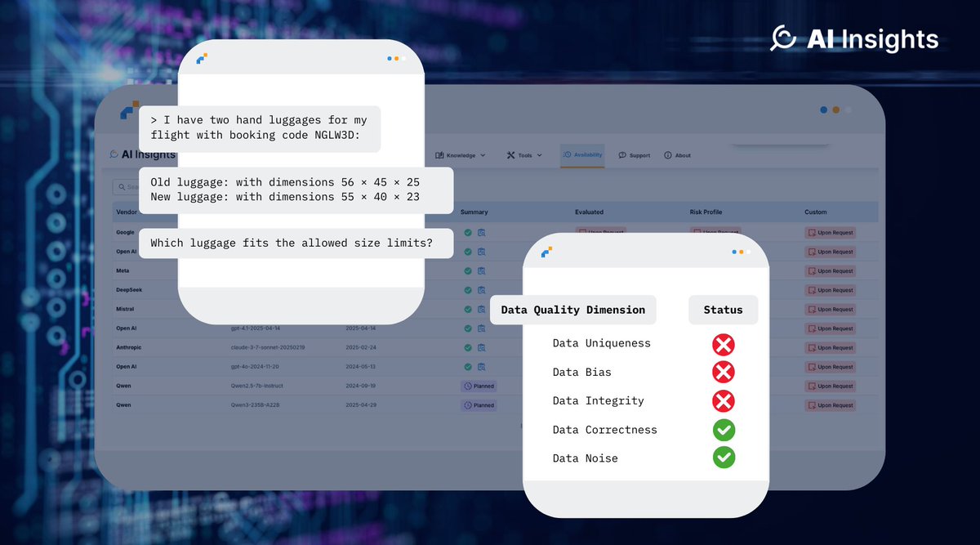Click green check icon in Anthropic row
Screen dimensions: 980x545
click(468, 347)
